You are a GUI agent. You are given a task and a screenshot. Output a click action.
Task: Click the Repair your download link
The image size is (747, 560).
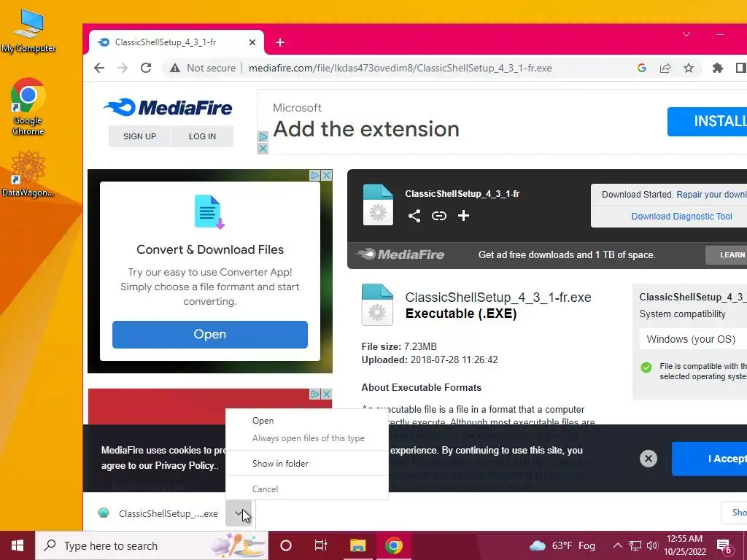coord(712,194)
